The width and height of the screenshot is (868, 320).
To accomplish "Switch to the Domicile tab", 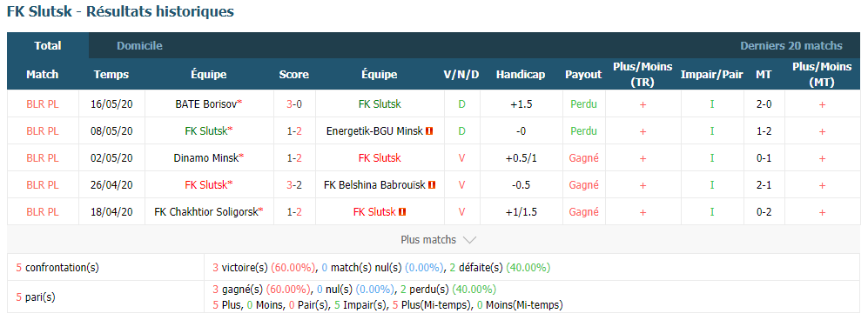I will click(x=139, y=46).
